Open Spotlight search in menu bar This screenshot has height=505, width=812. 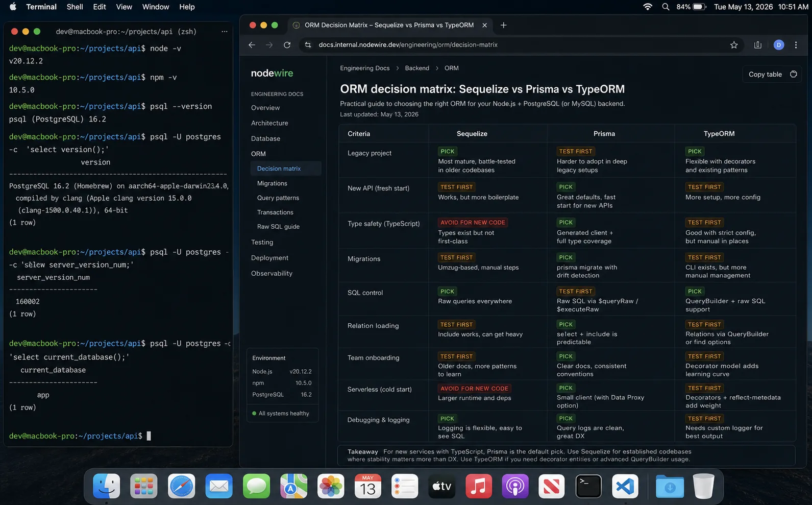pyautogui.click(x=666, y=7)
